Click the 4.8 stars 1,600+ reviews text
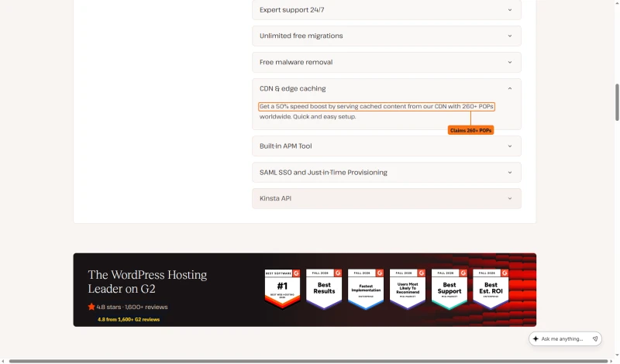This screenshot has height=364, width=620. (x=132, y=307)
